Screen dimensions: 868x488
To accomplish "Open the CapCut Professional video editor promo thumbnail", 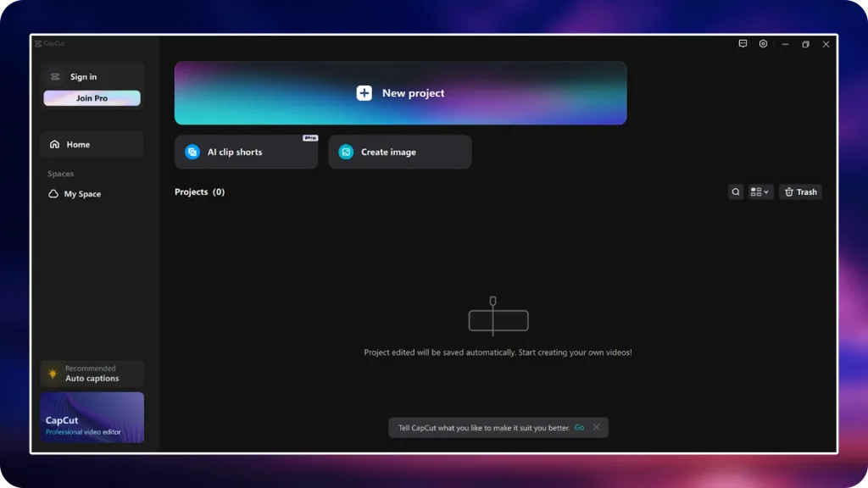I will pyautogui.click(x=92, y=417).
